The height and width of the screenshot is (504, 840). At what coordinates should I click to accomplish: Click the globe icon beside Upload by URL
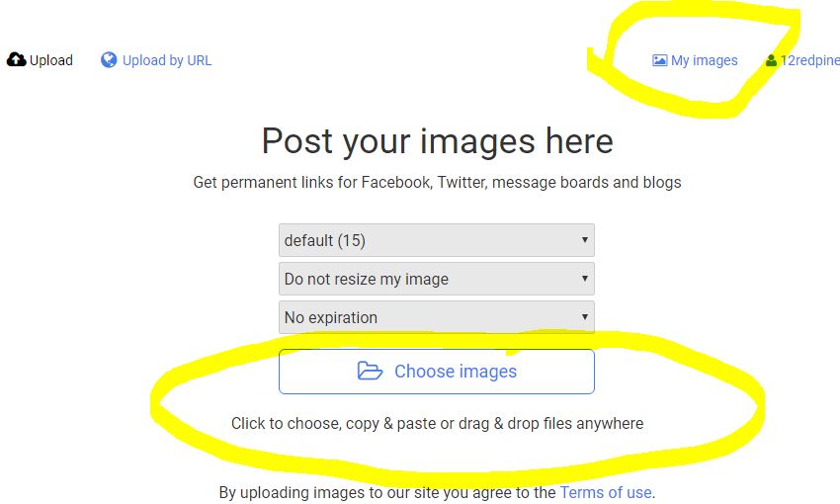[109, 60]
